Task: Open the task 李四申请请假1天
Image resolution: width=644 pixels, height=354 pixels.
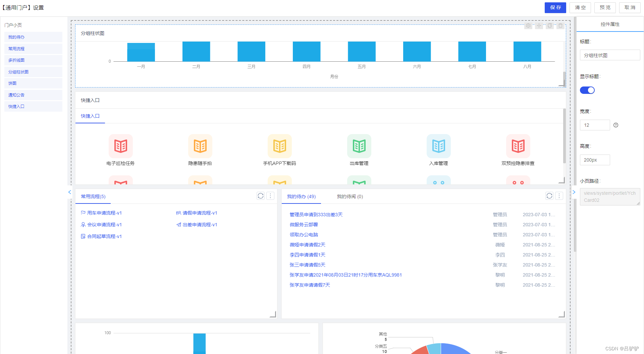Action: (x=307, y=255)
